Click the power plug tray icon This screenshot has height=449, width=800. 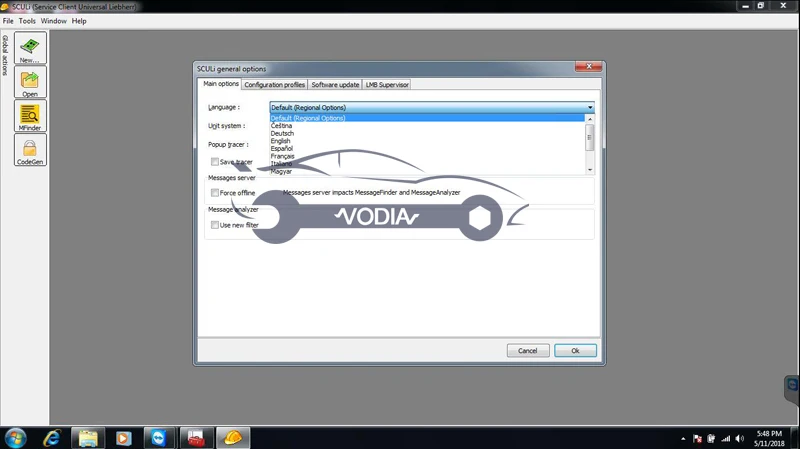click(711, 438)
